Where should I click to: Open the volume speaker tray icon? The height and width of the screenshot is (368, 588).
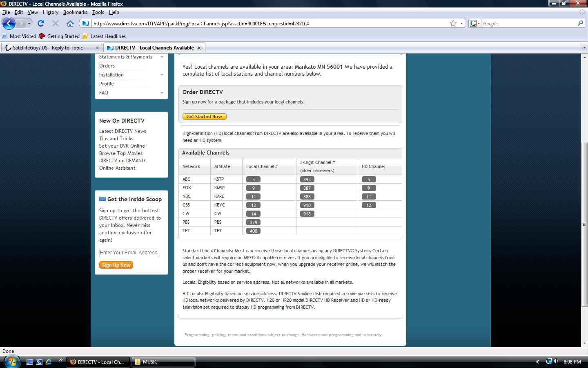[x=556, y=361]
